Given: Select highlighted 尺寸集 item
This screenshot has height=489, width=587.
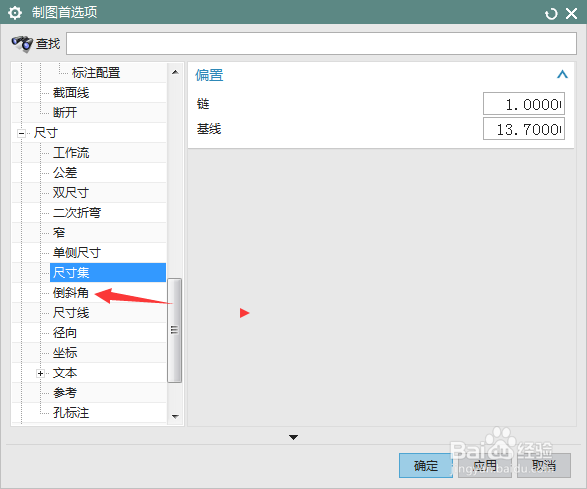Looking at the screenshot, I should [x=108, y=272].
